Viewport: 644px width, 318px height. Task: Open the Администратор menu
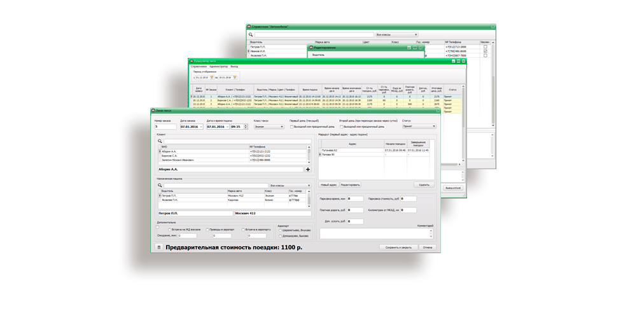pos(218,66)
